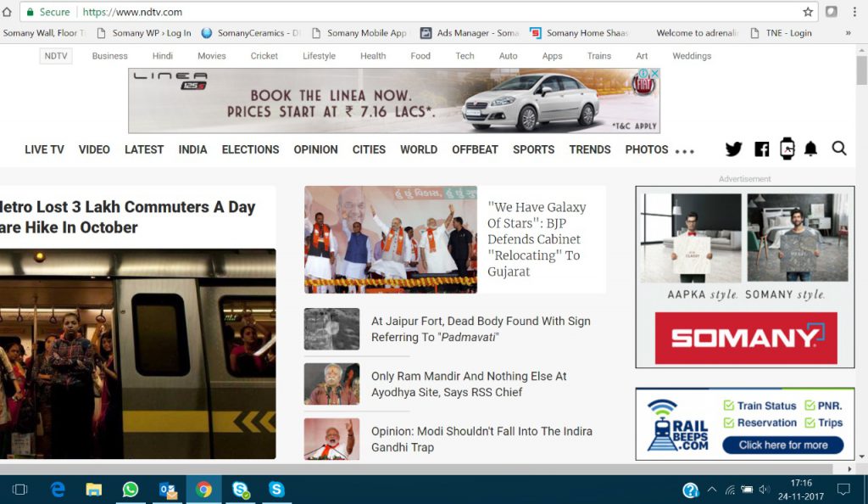Open the Tech top link

tap(465, 56)
